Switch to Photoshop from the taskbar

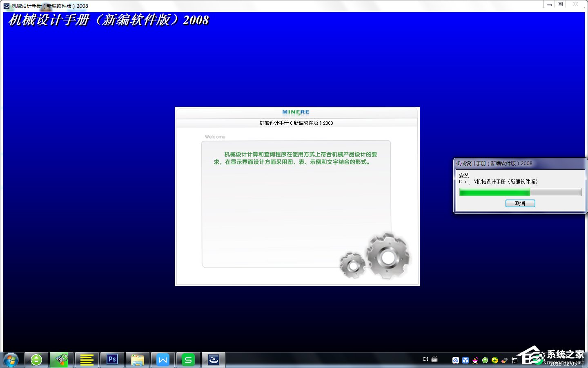click(112, 360)
